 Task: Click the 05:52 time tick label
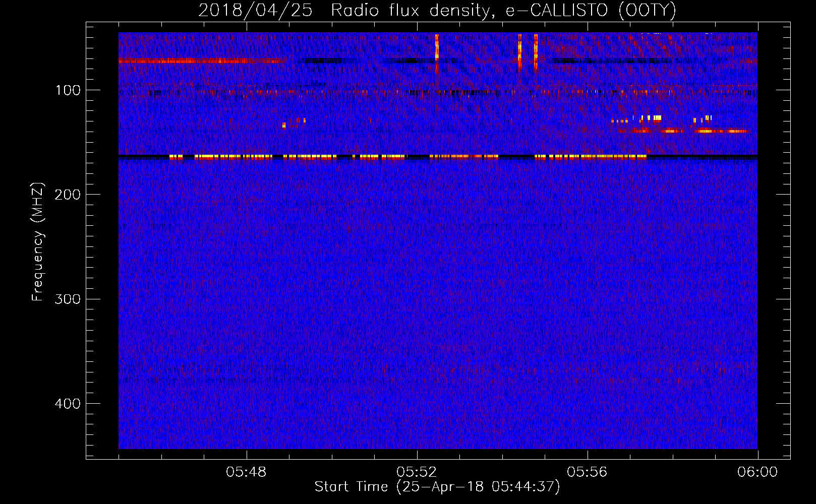[417, 472]
